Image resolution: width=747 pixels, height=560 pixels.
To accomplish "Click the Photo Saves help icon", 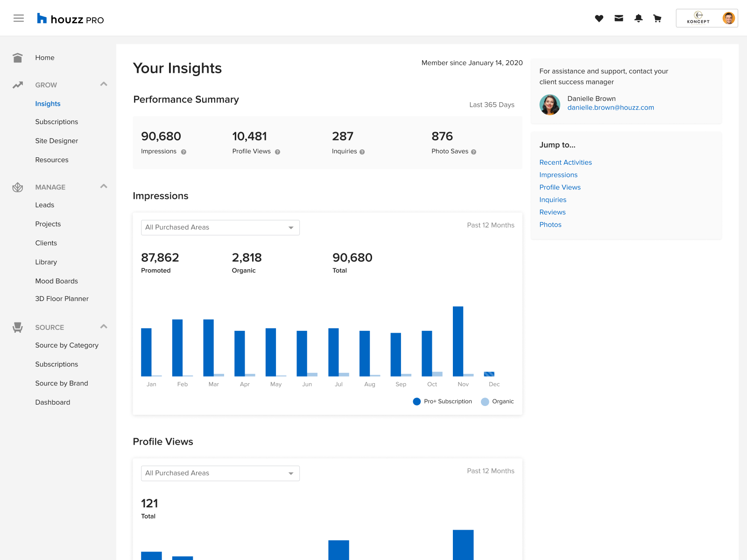I will 473,152.
